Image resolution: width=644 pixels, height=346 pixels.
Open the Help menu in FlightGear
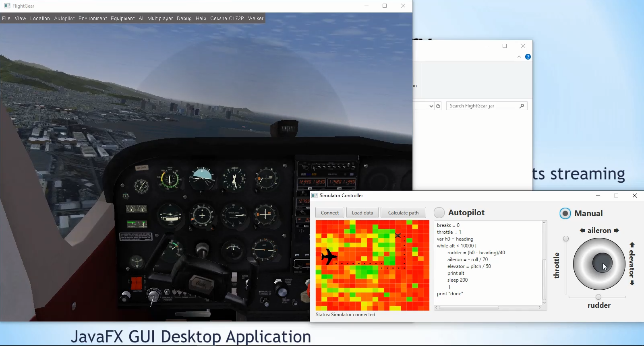click(201, 19)
